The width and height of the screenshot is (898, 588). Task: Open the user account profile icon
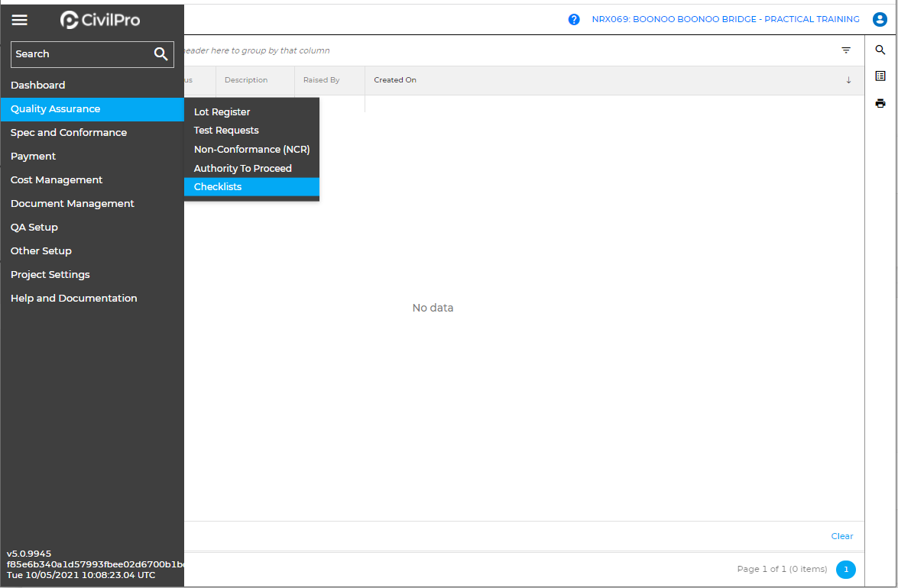(880, 20)
